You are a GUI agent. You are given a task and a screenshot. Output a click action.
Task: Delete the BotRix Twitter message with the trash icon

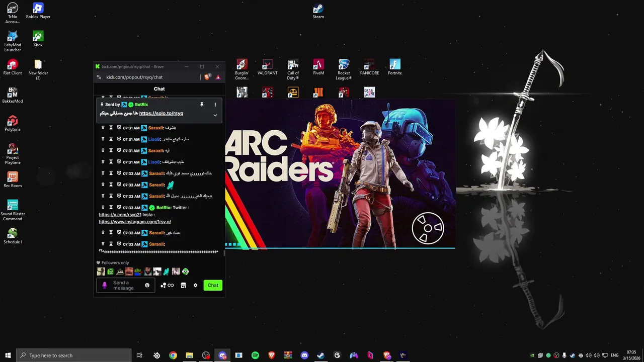point(103,207)
